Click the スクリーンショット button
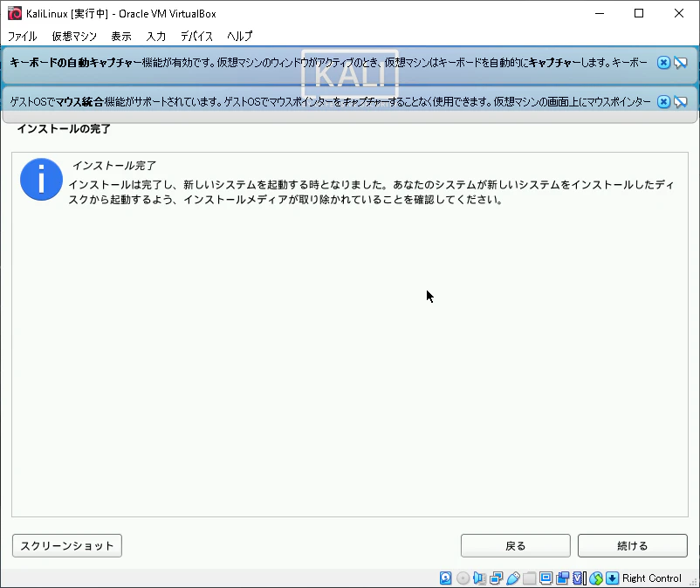This screenshot has width=700, height=588. 67,545
